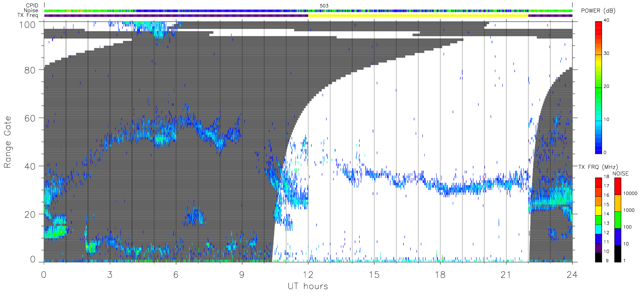Click the y-axis tick label 60

click(30, 118)
